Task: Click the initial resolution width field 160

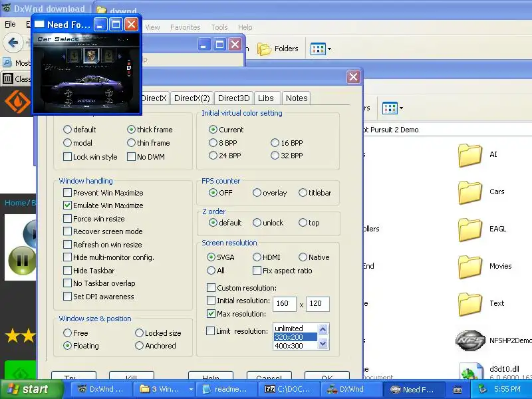Action: 285,303
